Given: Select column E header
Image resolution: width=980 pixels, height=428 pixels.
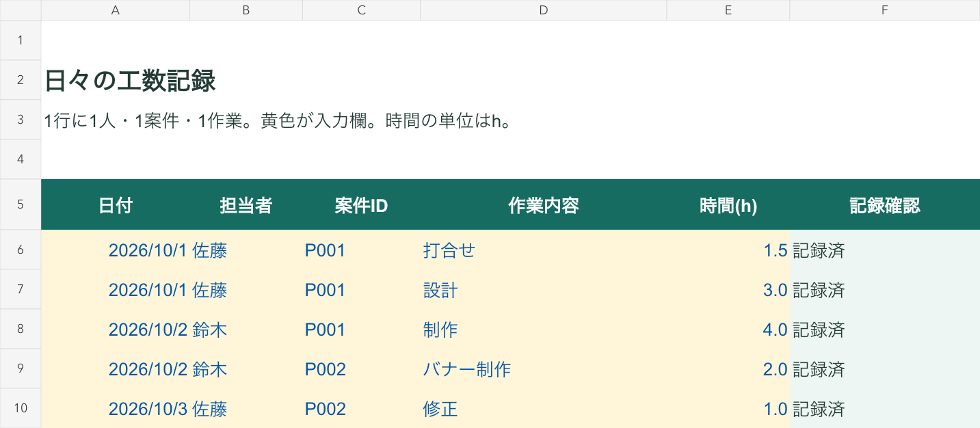Looking at the screenshot, I should pyautogui.click(x=728, y=10).
